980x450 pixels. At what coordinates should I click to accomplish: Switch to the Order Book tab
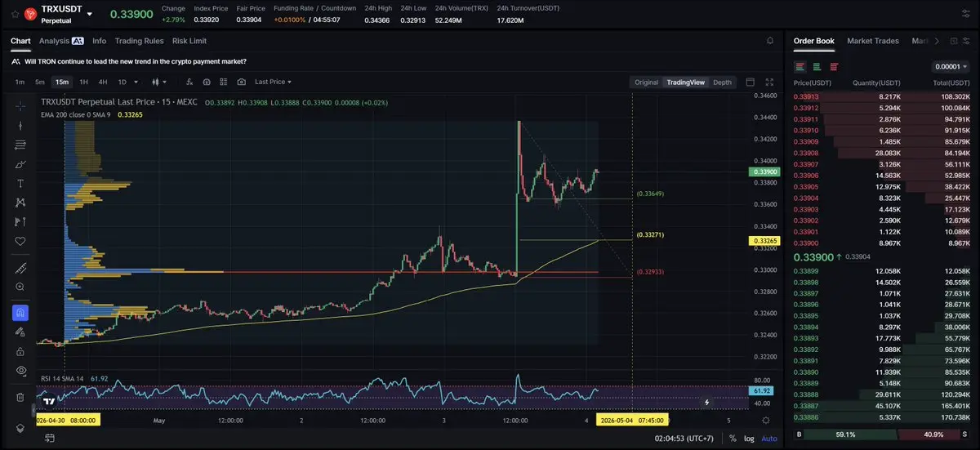point(813,41)
